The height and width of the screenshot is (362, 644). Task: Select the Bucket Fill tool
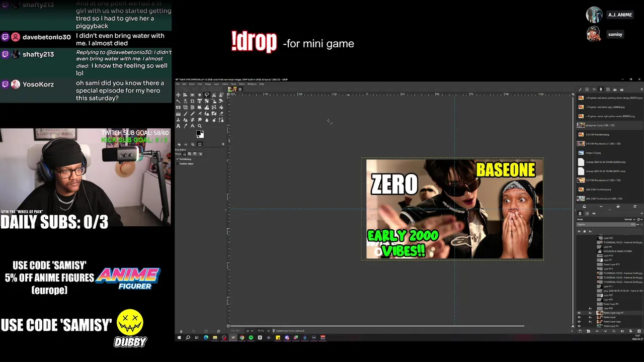pyautogui.click(x=221, y=107)
